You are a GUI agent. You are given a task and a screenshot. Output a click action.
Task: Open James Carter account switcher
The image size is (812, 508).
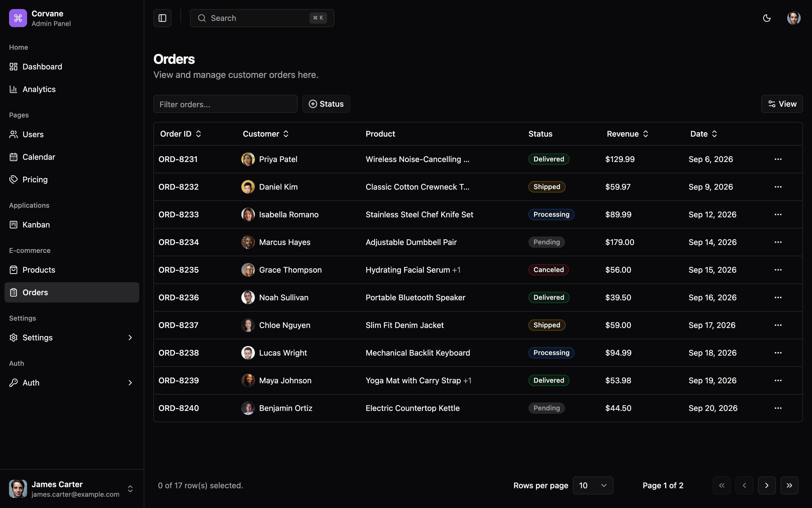pos(72,489)
